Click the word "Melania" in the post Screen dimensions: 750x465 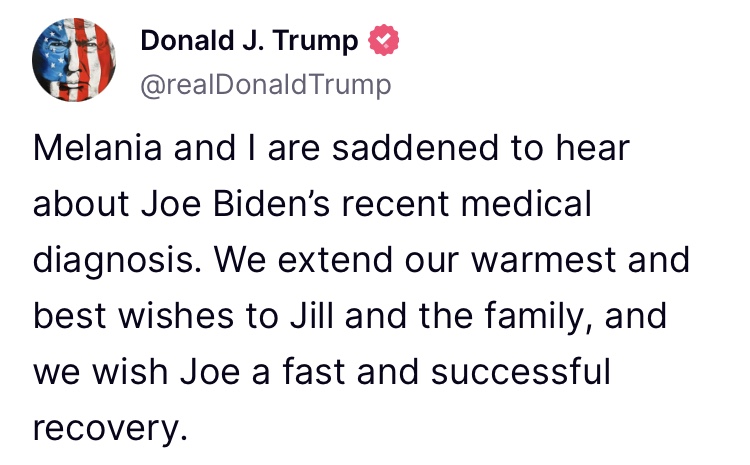pos(98,147)
